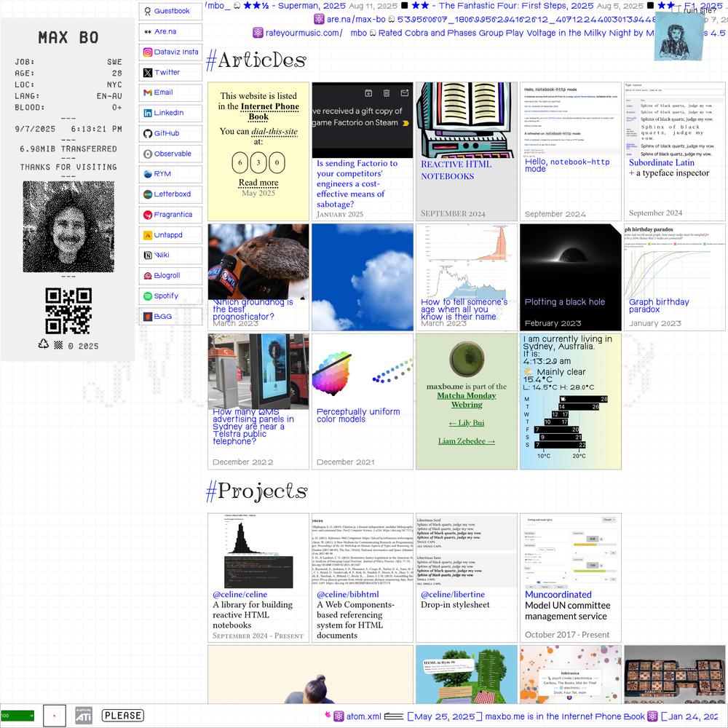Open the LinkedIn sidebar button

170,113
